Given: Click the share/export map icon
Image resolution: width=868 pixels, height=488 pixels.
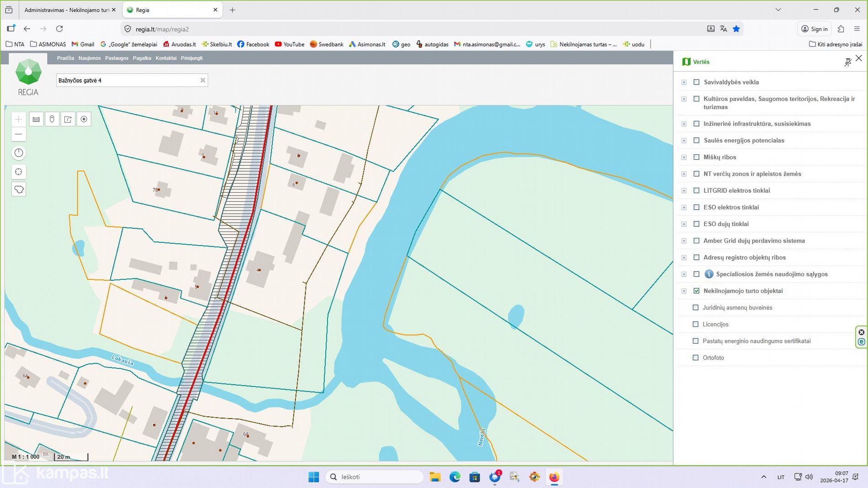Looking at the screenshot, I should [68, 120].
